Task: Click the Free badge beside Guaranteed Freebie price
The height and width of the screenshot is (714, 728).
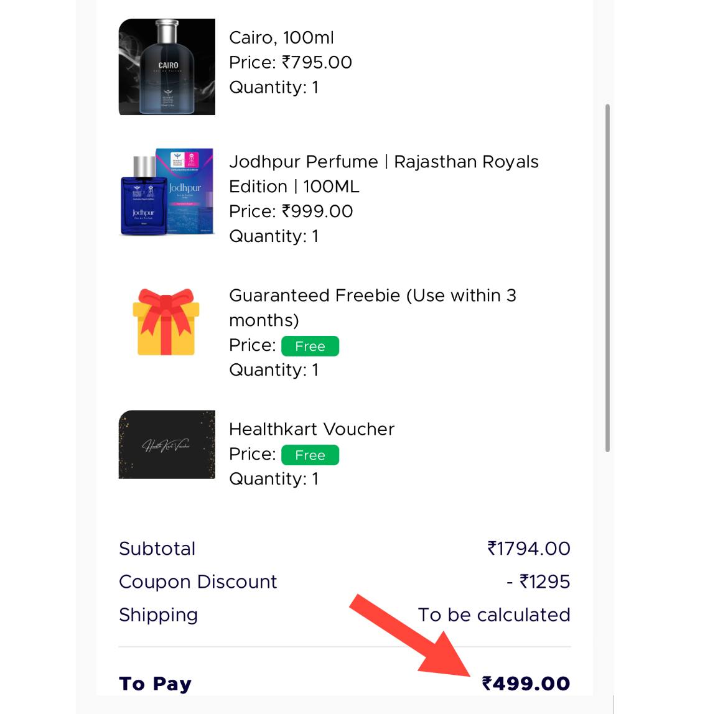Action: (310, 346)
